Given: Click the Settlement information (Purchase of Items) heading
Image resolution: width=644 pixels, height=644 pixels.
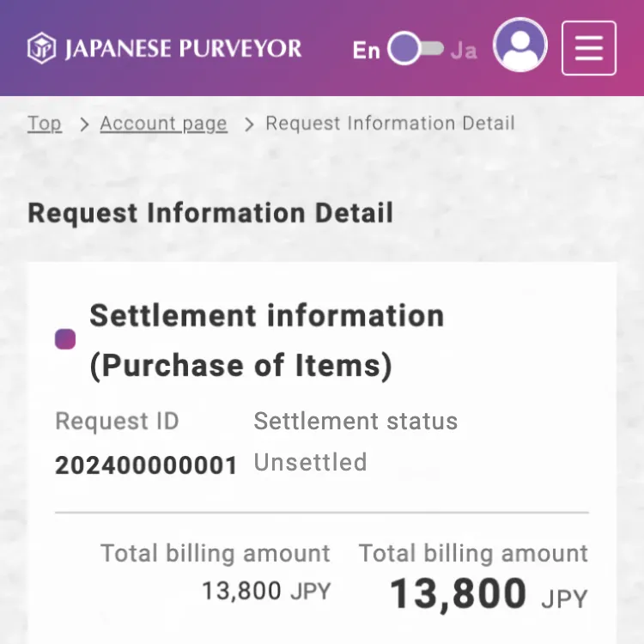Looking at the screenshot, I should pyautogui.click(x=266, y=340).
